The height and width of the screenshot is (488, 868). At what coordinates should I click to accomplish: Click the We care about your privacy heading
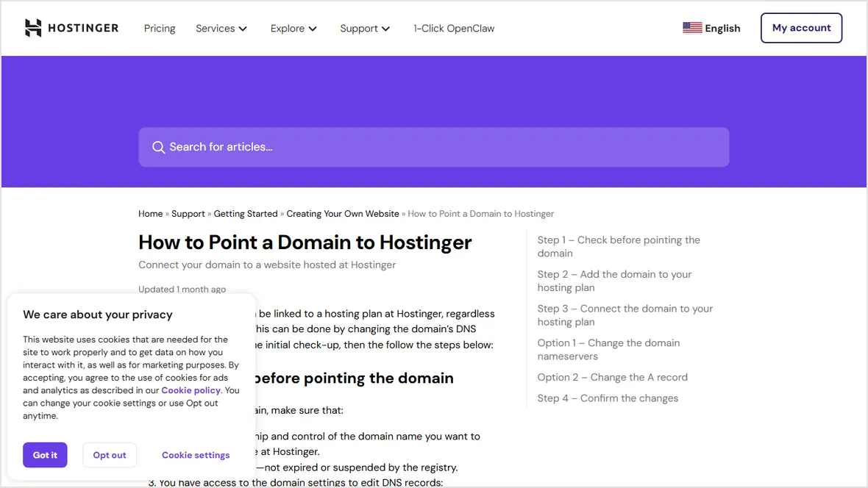(97, 315)
